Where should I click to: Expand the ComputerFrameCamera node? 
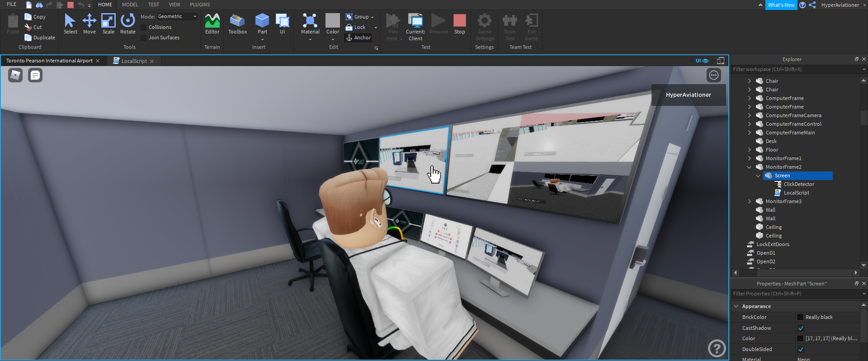[749, 115]
